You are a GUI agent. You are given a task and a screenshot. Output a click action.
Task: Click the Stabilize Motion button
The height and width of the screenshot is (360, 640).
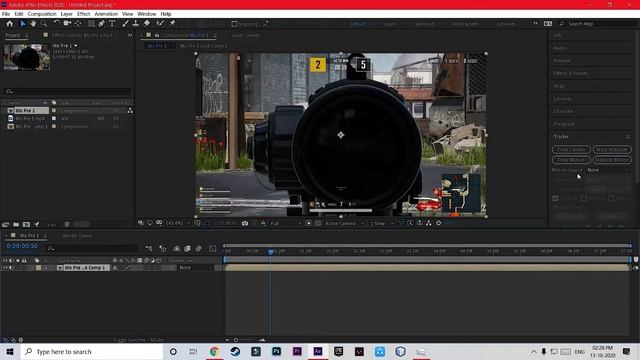pyautogui.click(x=611, y=160)
